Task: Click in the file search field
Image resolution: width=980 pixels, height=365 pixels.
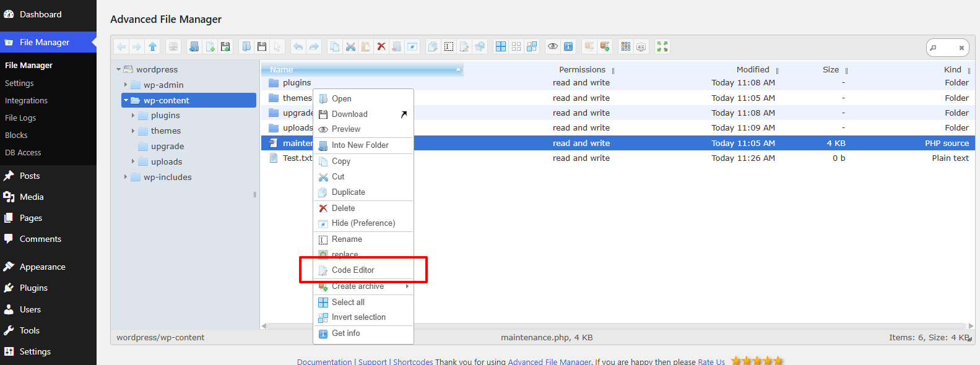Action: 947,48
